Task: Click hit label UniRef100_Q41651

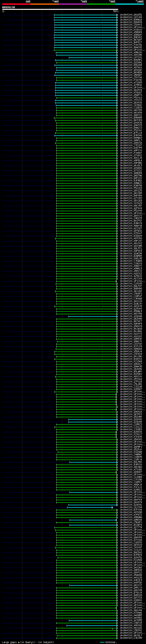Action: click(131, 15)
